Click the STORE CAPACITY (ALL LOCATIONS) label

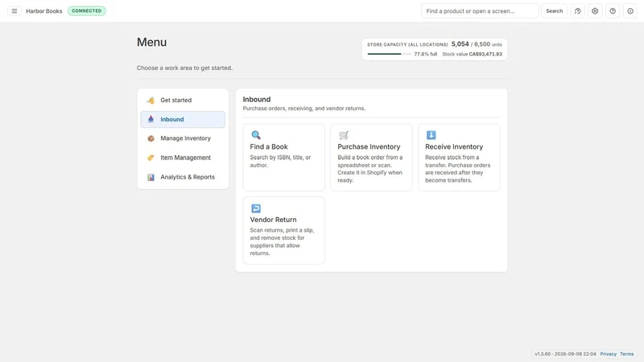click(407, 44)
